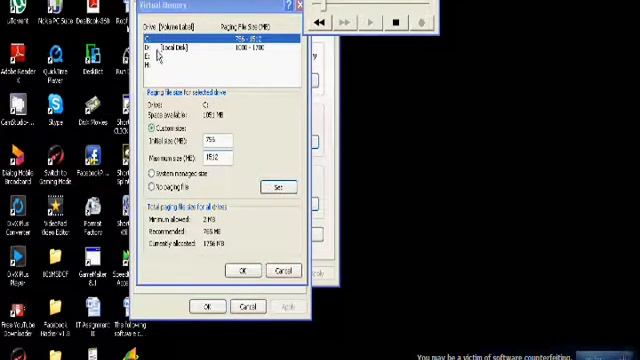
Task: Open the Facebook desktop shortcut icon
Action: tap(93, 159)
